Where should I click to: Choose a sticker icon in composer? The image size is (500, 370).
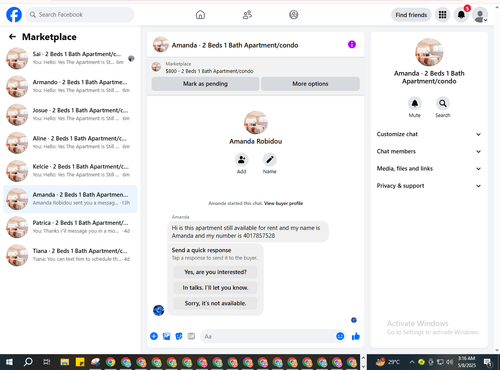click(x=179, y=336)
